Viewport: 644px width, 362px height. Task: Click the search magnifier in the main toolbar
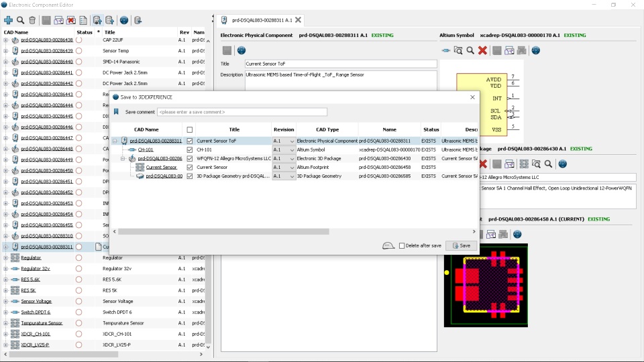[20, 20]
